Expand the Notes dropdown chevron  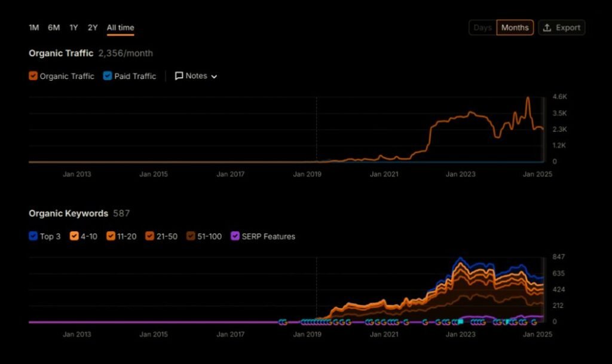click(214, 77)
